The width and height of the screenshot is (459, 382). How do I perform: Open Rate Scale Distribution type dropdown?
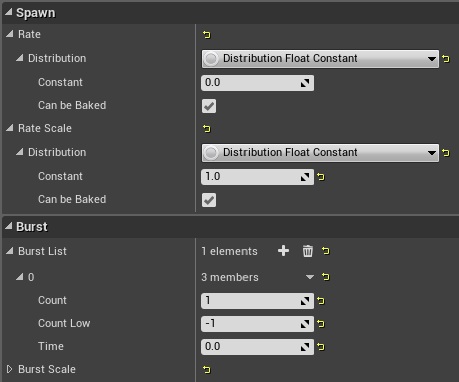pos(320,153)
